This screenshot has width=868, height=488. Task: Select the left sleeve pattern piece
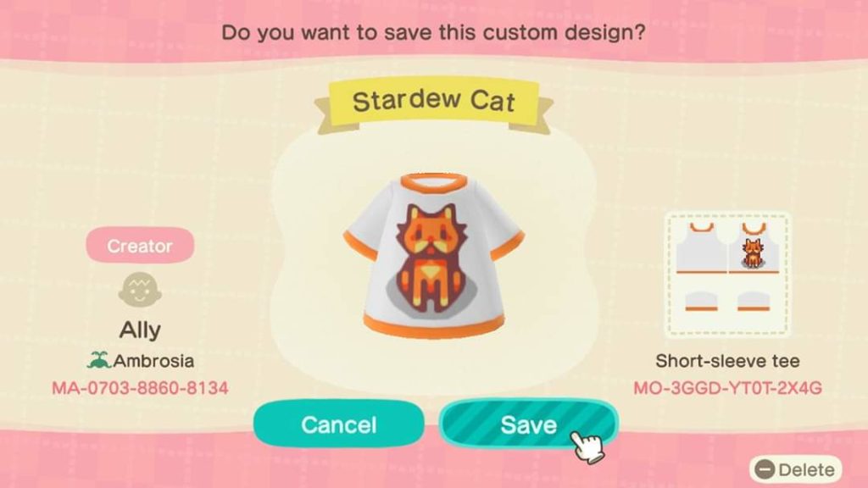(x=701, y=301)
